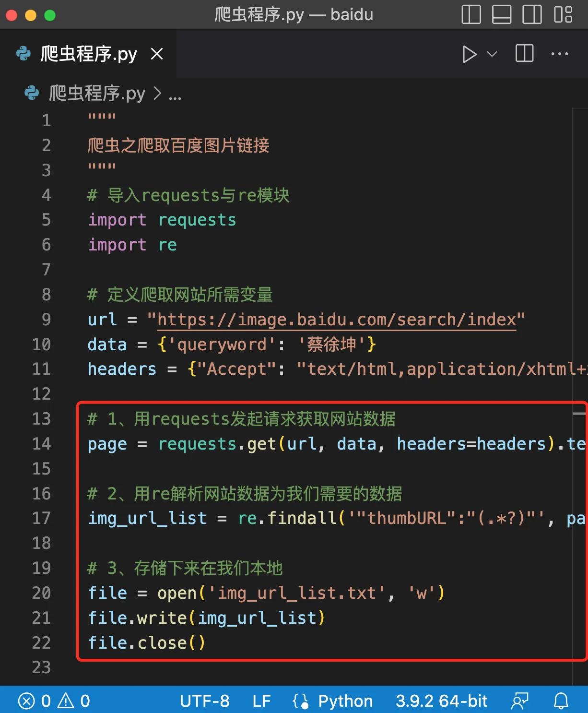Screen dimensions: 588x713
Task: Open Baidu image search URL link
Action: pos(337,319)
